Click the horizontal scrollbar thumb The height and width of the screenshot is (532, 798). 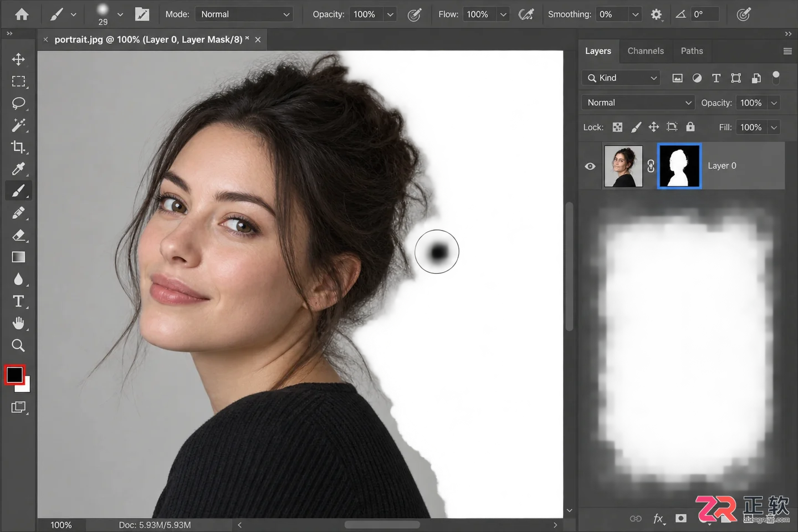pos(382,525)
